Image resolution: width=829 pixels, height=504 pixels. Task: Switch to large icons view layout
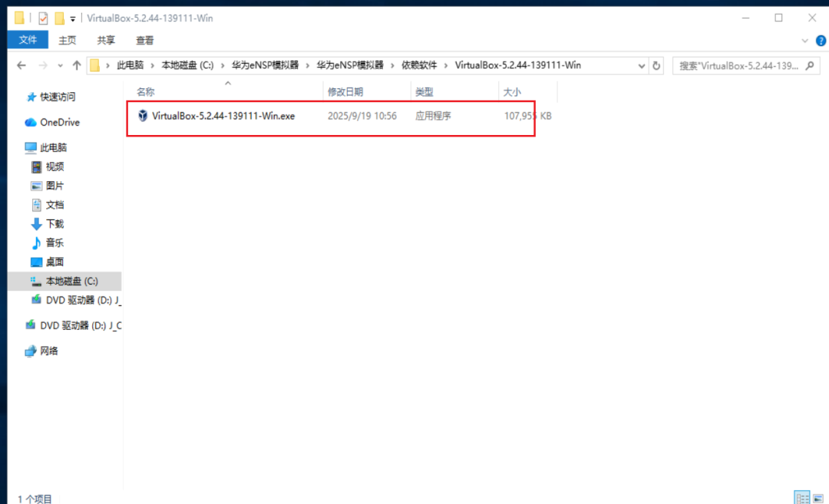pos(818,498)
